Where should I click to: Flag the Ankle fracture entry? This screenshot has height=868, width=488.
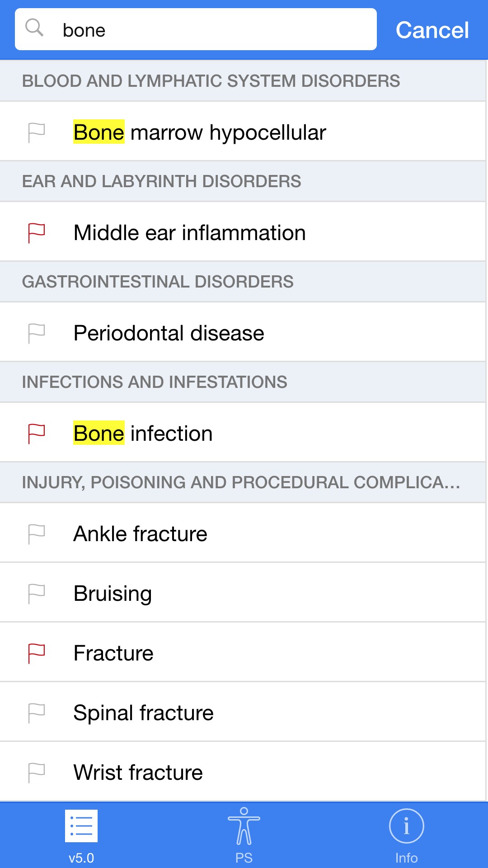point(36,534)
